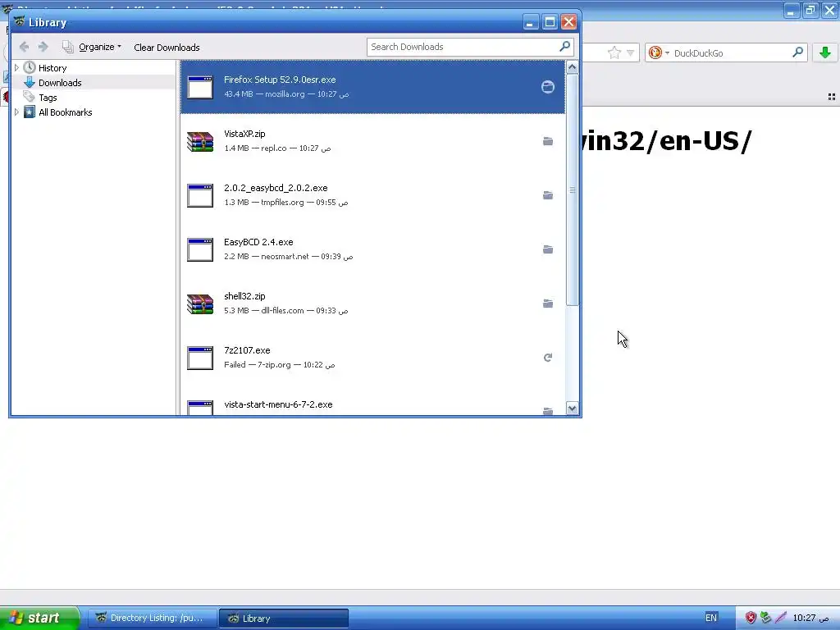Bookmark page with browser star icon
The height and width of the screenshot is (630, 840).
coord(614,52)
